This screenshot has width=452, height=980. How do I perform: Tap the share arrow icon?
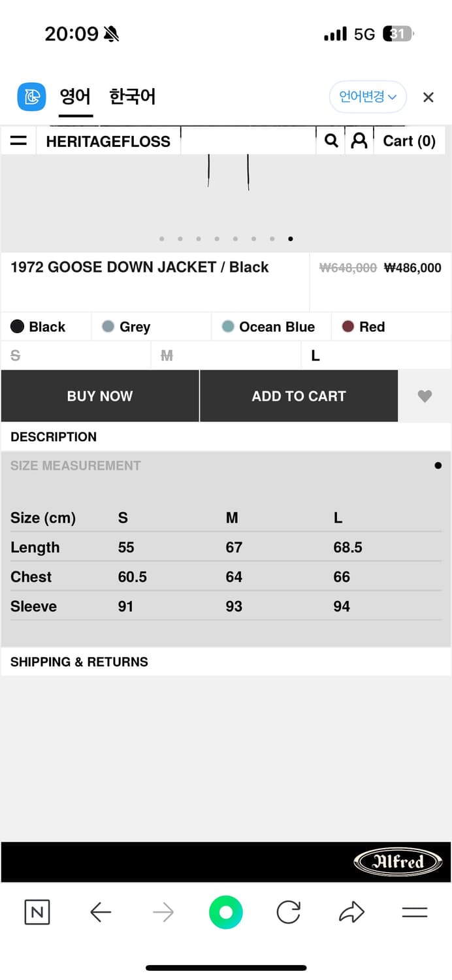point(351,912)
